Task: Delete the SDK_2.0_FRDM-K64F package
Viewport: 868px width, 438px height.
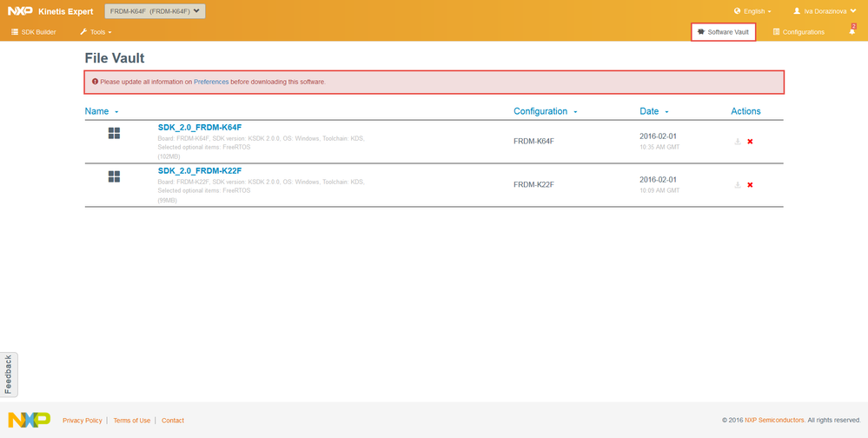Action: 750,142
